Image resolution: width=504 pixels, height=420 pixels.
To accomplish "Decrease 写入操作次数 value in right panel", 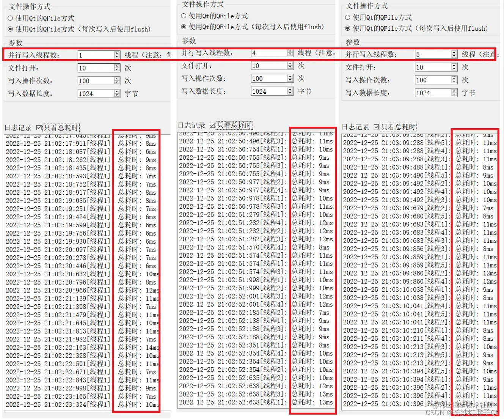I will (x=454, y=82).
